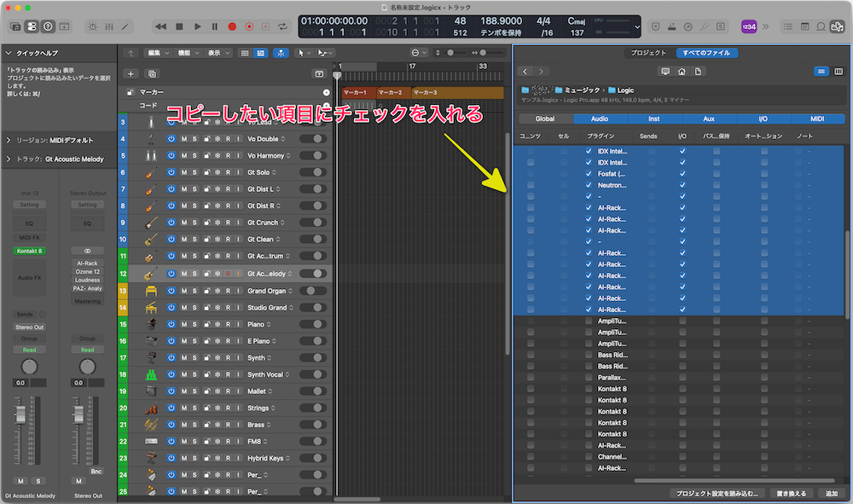The height and width of the screenshot is (504, 853).
Task: Click the Kontakt 8 instrument slot
Action: tap(29, 252)
